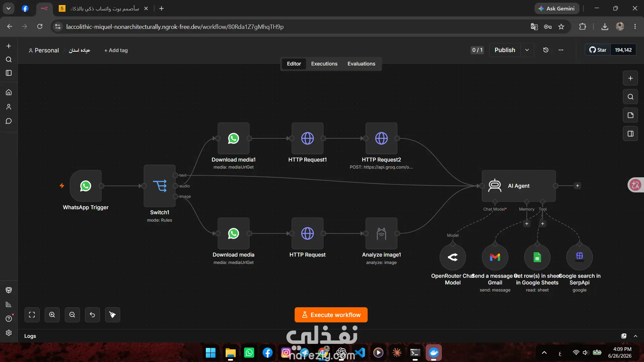Image resolution: width=644 pixels, height=362 pixels.
Task: Click the workflow name in the header
Action: tap(80, 50)
